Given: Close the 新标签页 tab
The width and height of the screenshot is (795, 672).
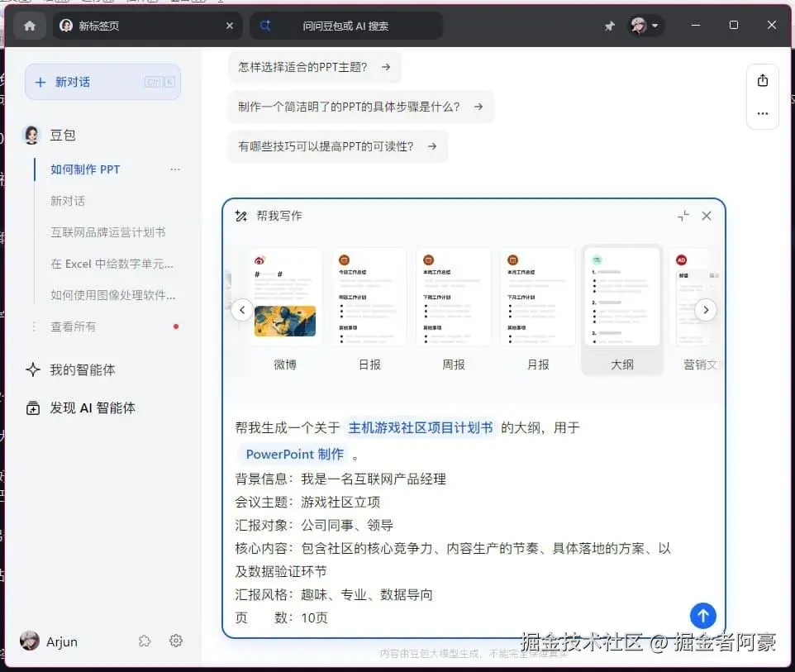Looking at the screenshot, I should [x=230, y=26].
